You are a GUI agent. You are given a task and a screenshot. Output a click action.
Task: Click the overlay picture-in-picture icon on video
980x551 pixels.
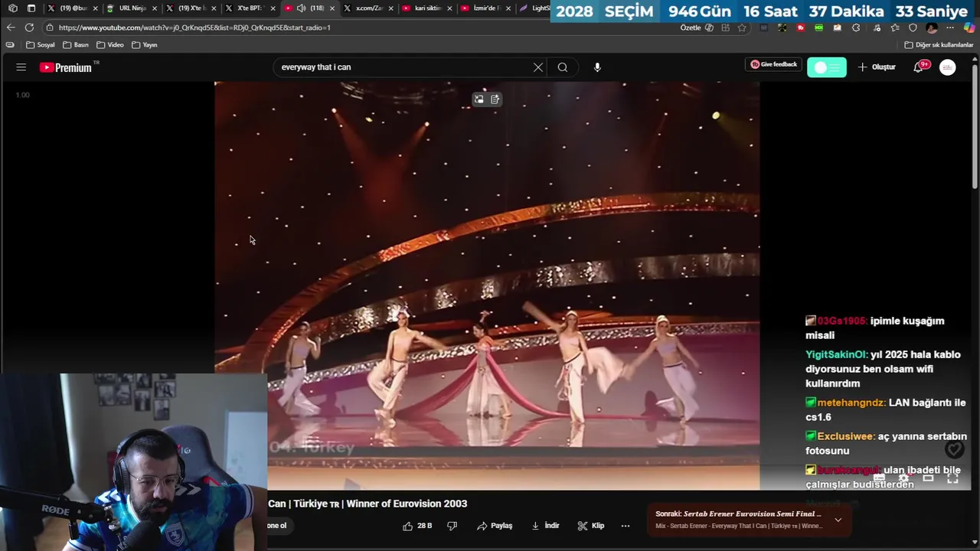(x=479, y=99)
